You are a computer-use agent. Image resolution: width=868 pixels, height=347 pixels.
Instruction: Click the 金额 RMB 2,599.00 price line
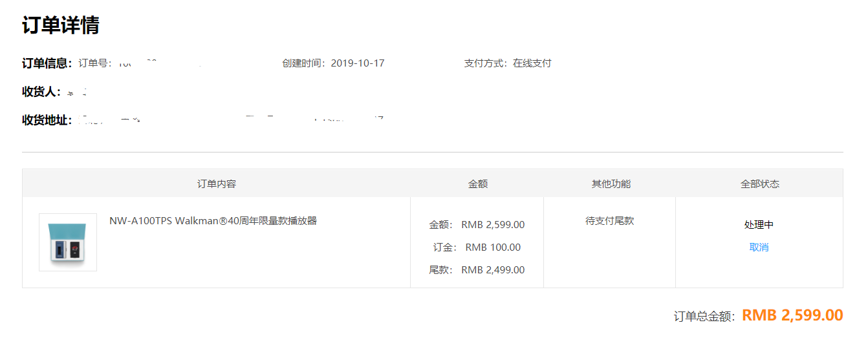(x=477, y=225)
